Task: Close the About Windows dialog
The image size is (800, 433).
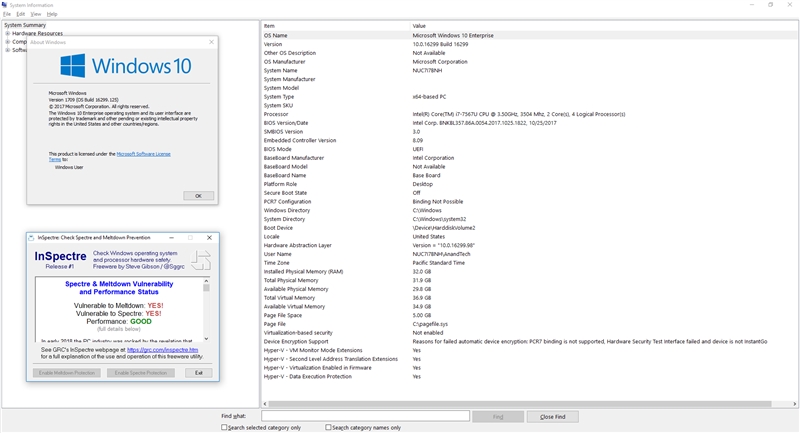Action: pos(211,42)
